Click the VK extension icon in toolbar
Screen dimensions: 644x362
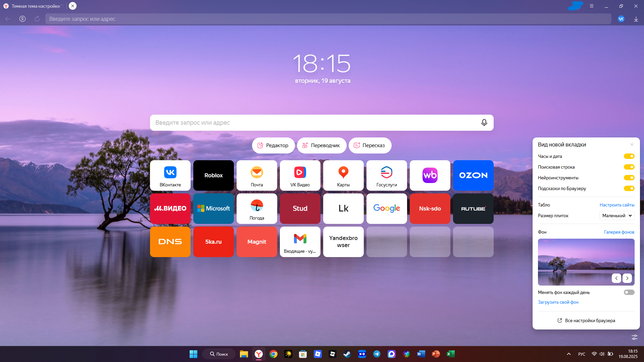click(x=621, y=19)
